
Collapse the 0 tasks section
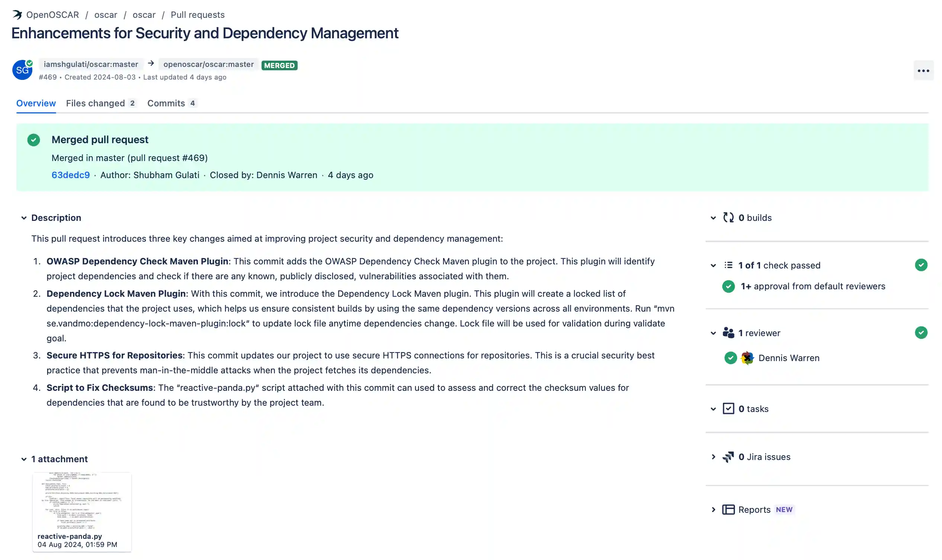point(713,409)
